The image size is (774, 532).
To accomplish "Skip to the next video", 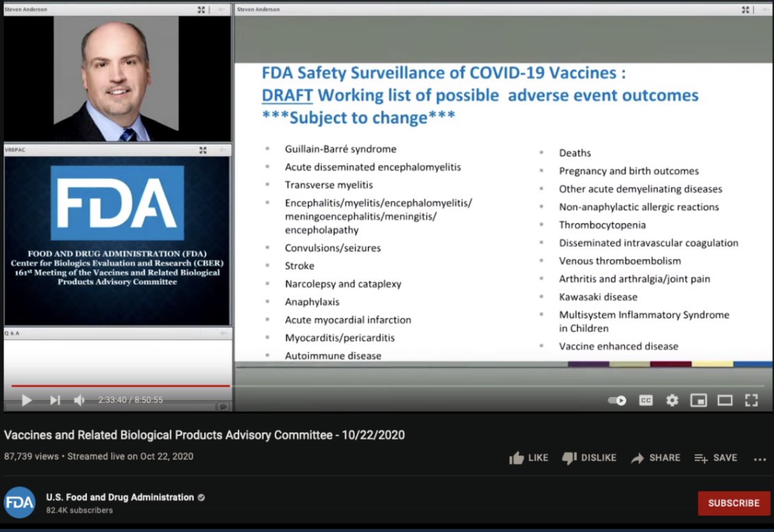I will coord(55,400).
